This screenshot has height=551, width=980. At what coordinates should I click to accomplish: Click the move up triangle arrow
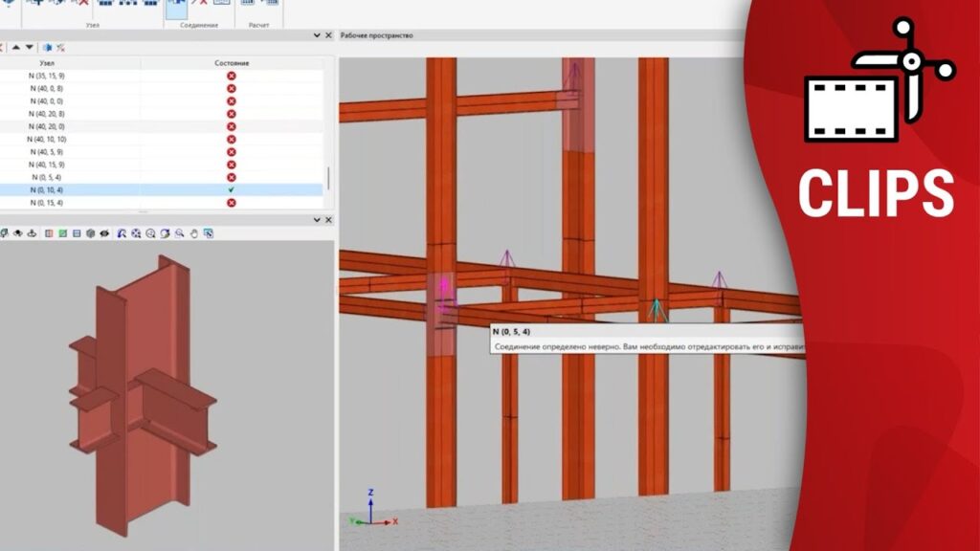click(x=15, y=47)
